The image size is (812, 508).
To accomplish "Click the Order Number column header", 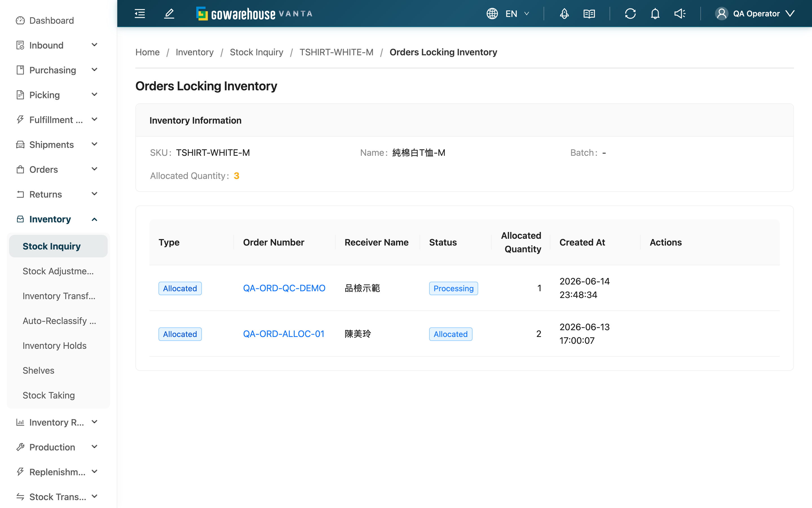I will coord(273,242).
